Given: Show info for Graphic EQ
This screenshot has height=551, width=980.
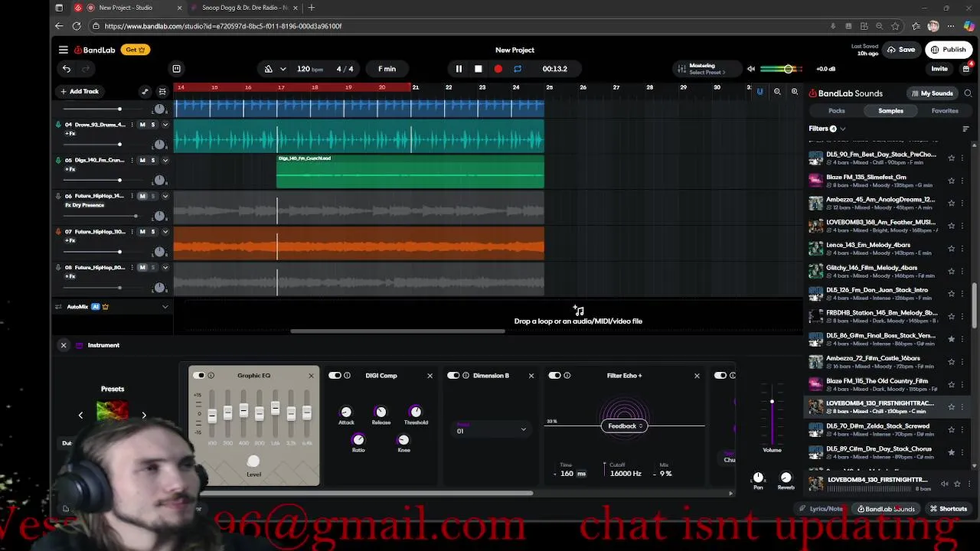Looking at the screenshot, I should (211, 376).
